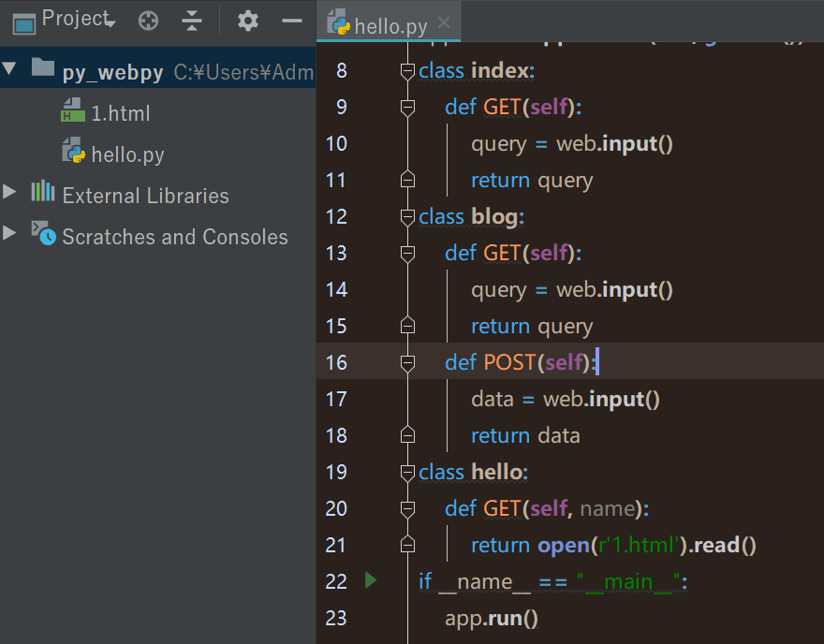Click the locate/select opened file crosshair icon
Viewport: 824px width, 644px height.
[x=148, y=21]
